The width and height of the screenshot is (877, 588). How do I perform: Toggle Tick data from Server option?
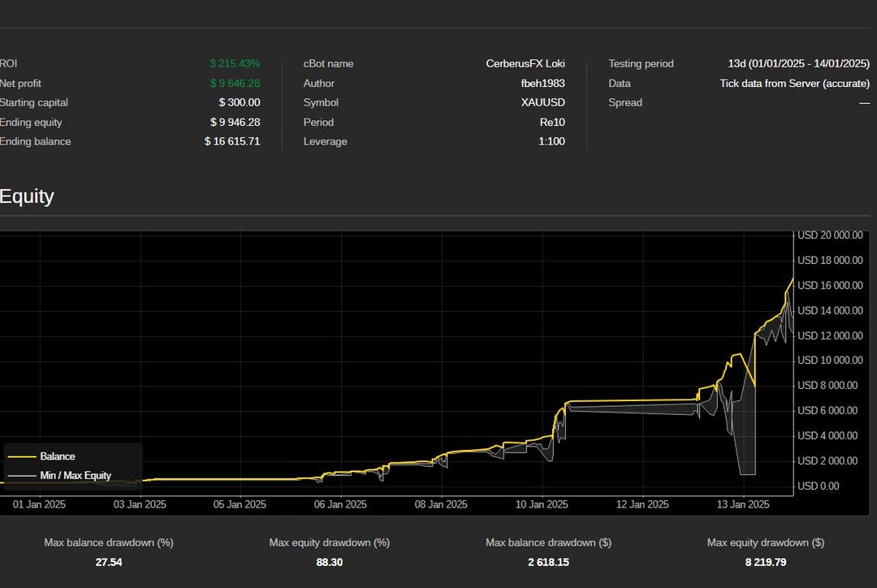pyautogui.click(x=794, y=83)
